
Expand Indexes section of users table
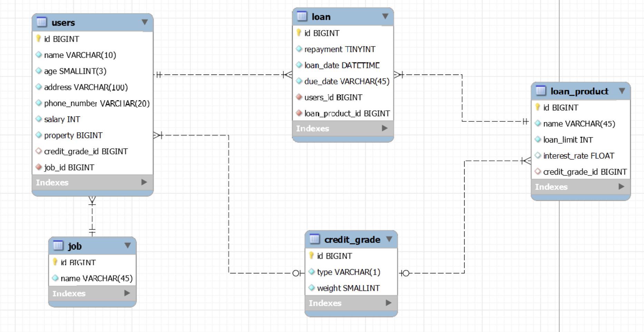pos(144,182)
